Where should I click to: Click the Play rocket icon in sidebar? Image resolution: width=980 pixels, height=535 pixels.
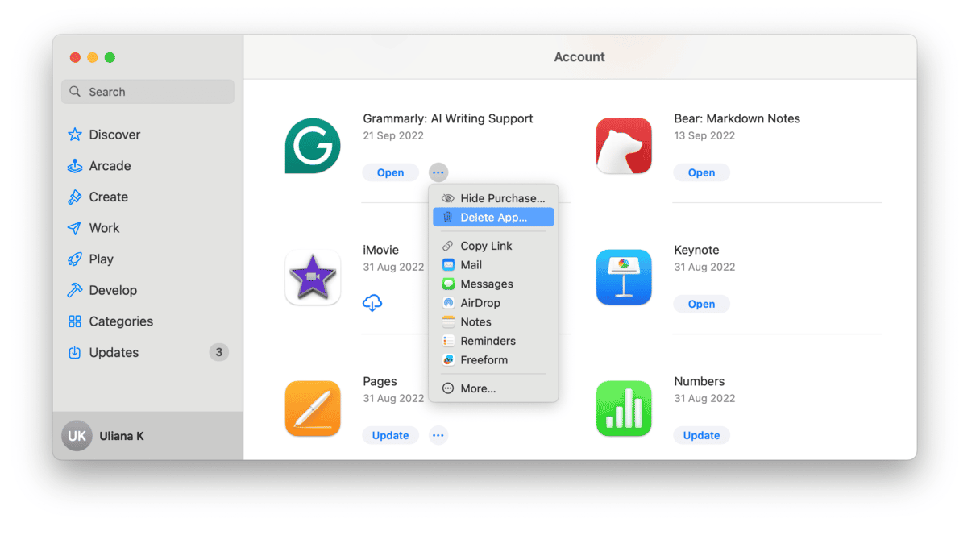(x=75, y=259)
